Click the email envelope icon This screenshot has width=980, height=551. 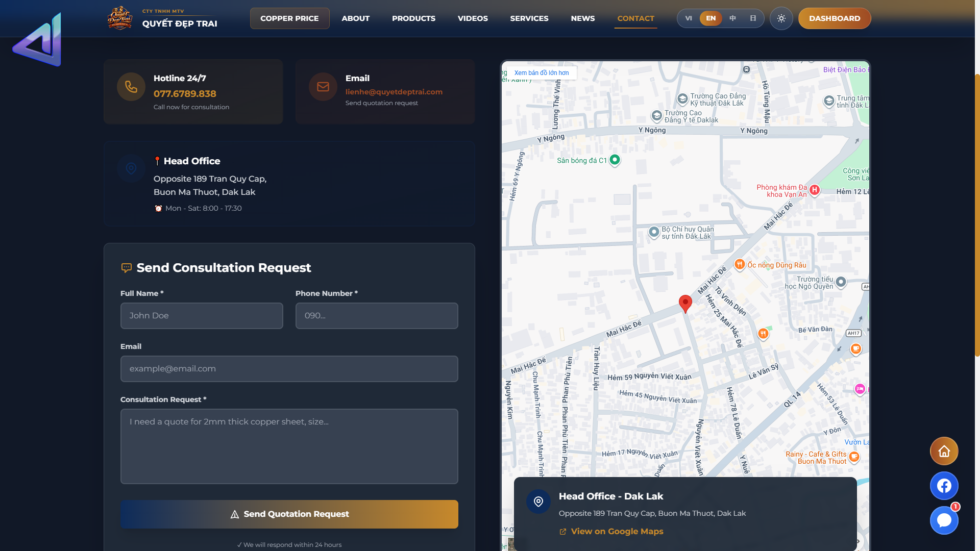[323, 87]
